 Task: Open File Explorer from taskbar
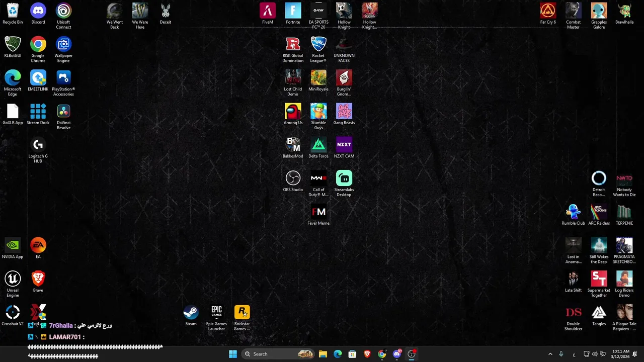click(x=323, y=354)
